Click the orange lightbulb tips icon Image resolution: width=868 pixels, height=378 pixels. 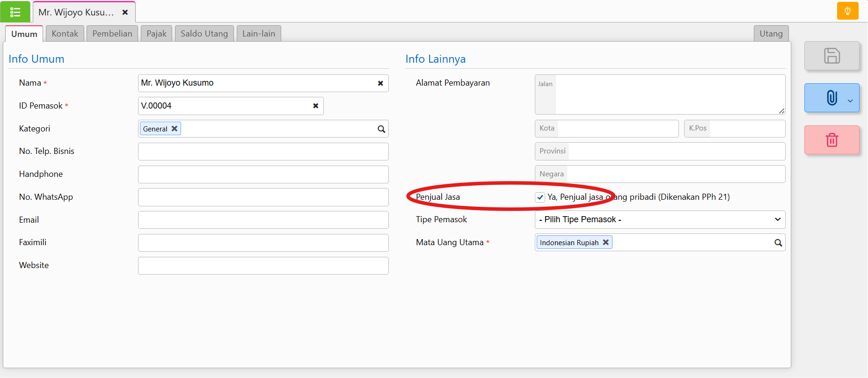click(847, 11)
